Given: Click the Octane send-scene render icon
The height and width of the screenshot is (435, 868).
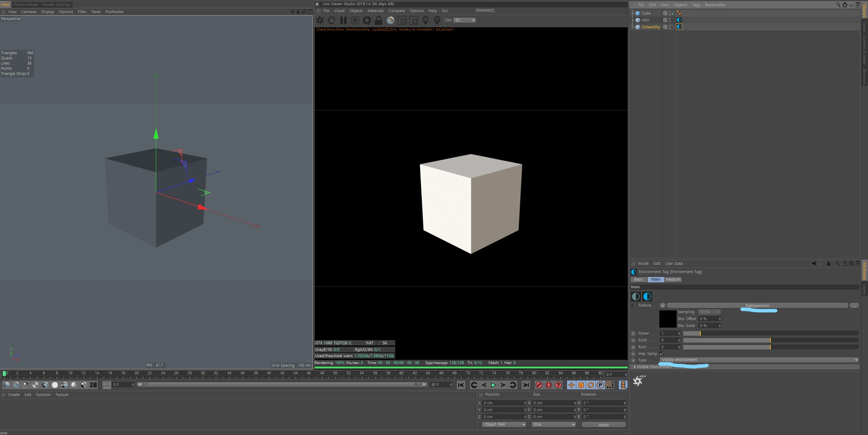Looking at the screenshot, I should 320,20.
